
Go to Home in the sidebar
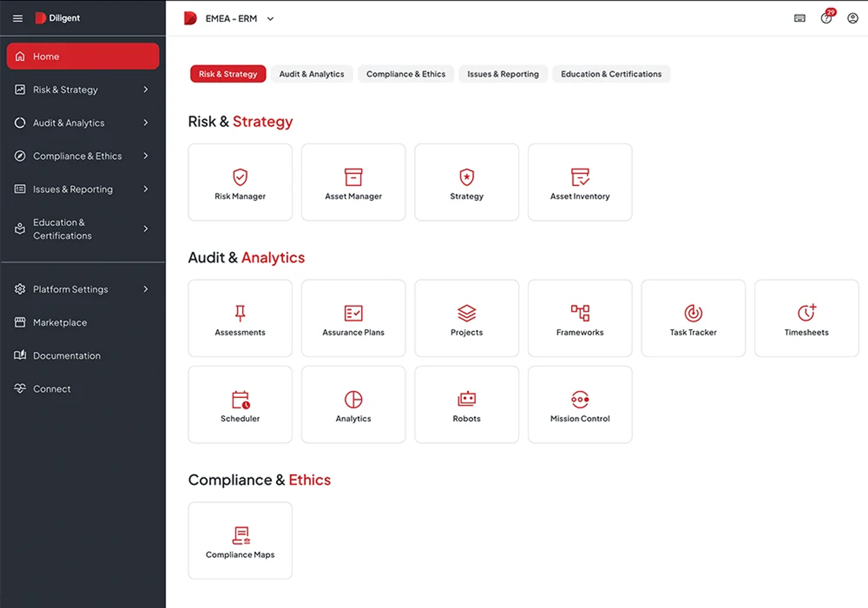[x=83, y=56]
